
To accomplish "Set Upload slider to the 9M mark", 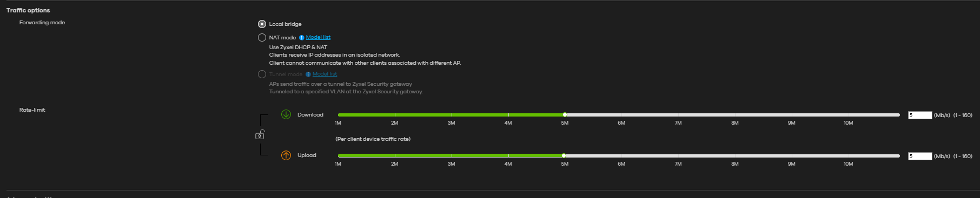I will [x=791, y=155].
